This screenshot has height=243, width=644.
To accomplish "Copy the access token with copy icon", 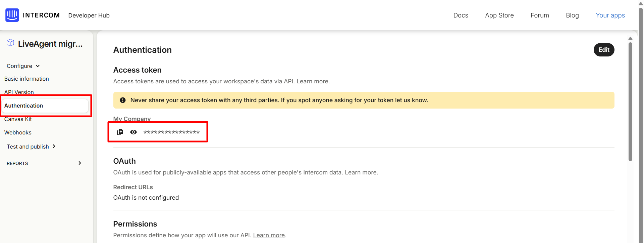I will [x=120, y=132].
